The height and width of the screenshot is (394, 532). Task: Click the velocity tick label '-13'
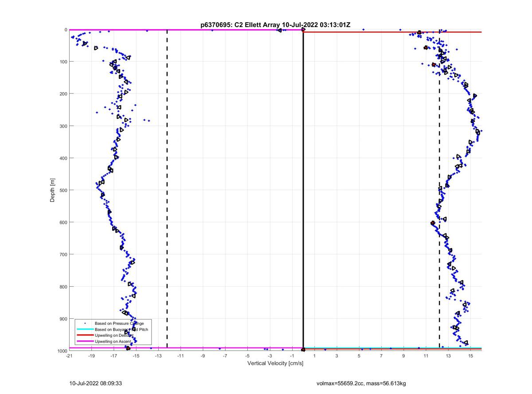158,355
